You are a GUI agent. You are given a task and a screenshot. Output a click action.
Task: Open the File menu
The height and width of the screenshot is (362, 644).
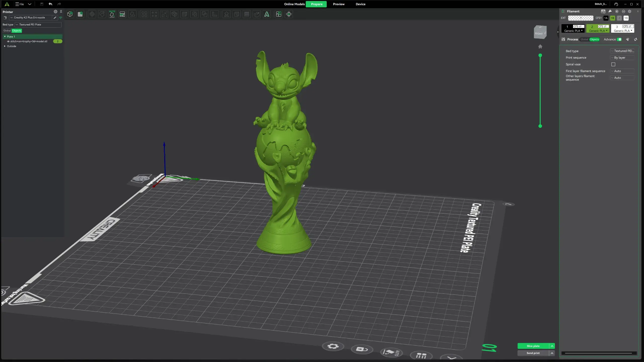20,4
